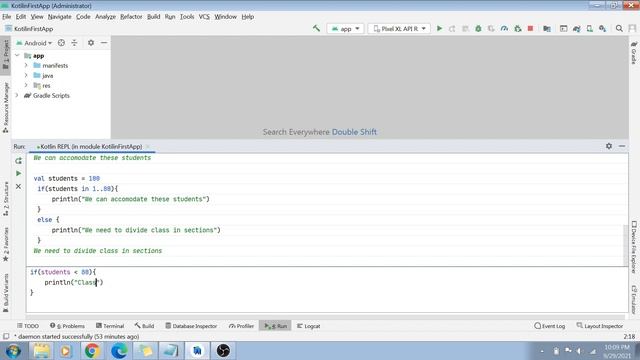The image size is (640, 360).
Task: Stop the running process with red square
Action: pos(530,29)
